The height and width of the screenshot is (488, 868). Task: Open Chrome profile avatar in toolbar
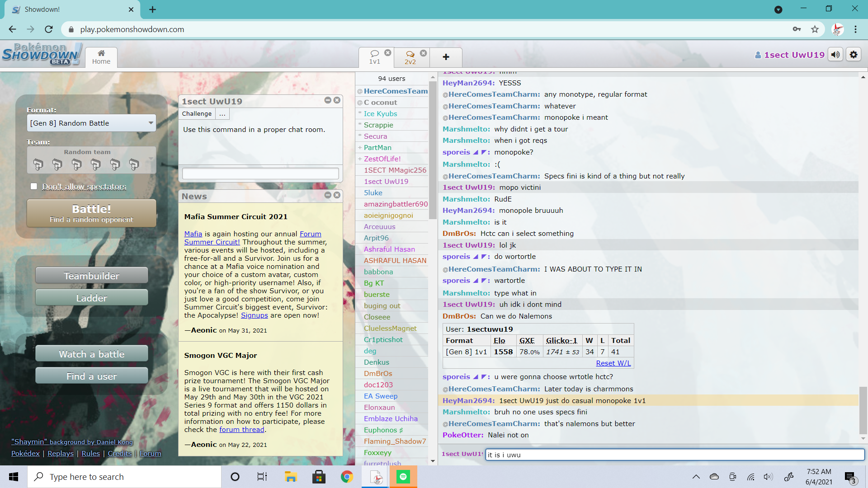pyautogui.click(x=838, y=29)
